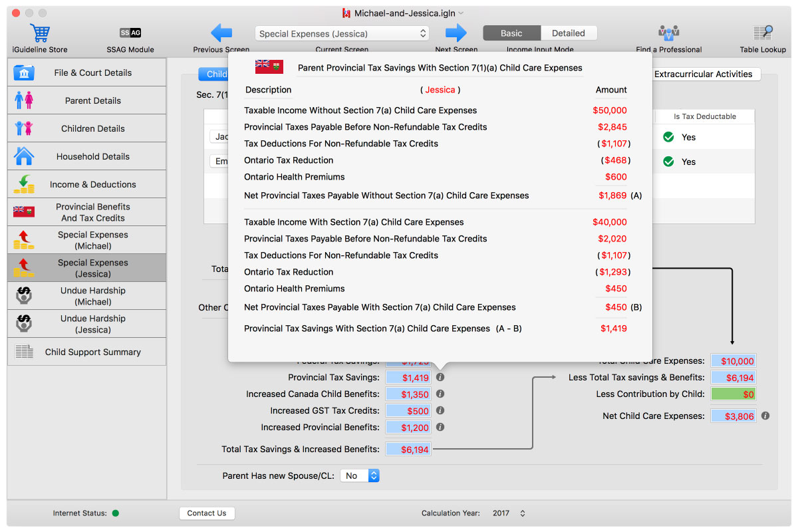798x532 pixels.
Task: Click info icon beside Increased GST Tax Credits
Action: tap(440, 410)
